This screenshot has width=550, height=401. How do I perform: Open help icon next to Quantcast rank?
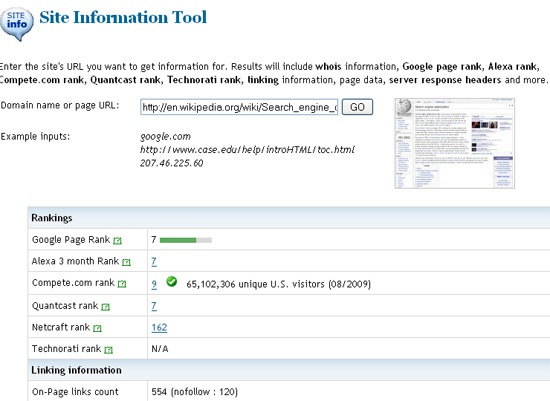106,307
